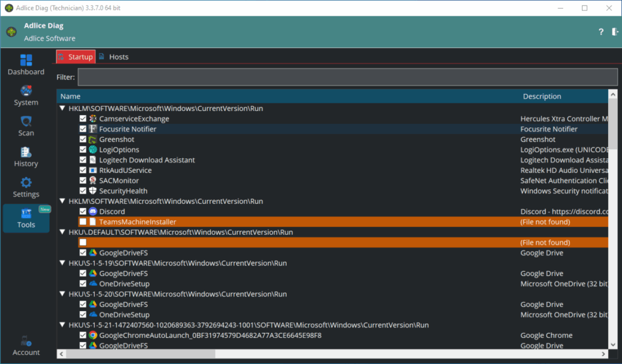Click the help question mark icon
This screenshot has width=622, height=364.
pos(601,32)
